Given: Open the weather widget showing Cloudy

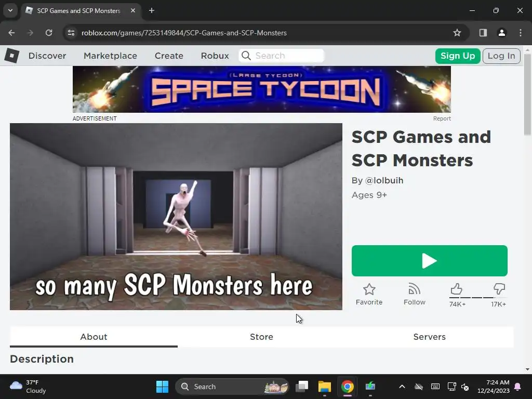Looking at the screenshot, I should 28,387.
